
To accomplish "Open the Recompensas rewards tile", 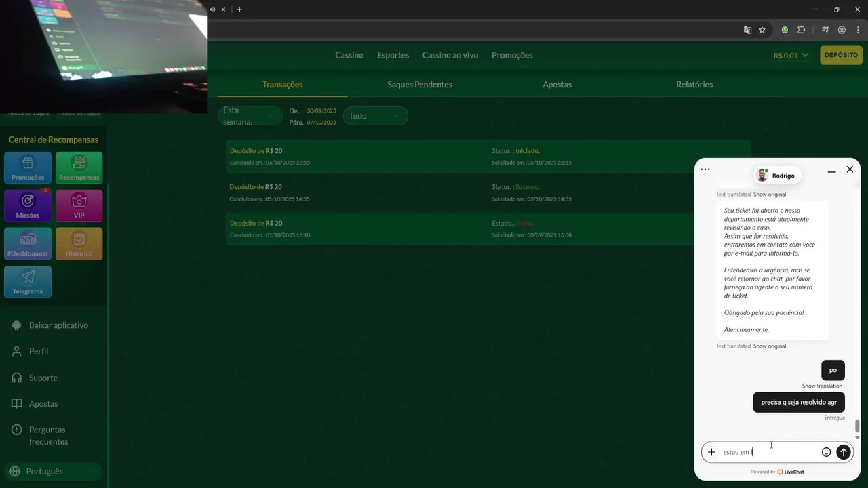I will [x=79, y=167].
